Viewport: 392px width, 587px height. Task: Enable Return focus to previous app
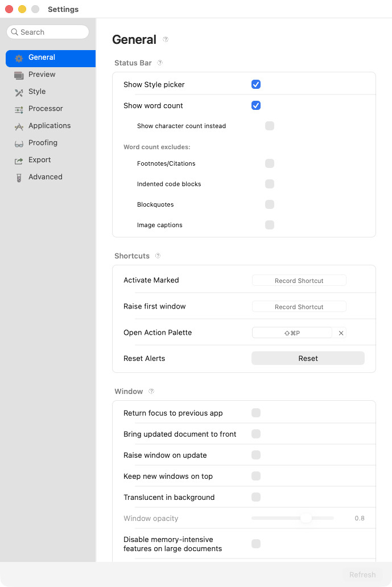tap(256, 413)
